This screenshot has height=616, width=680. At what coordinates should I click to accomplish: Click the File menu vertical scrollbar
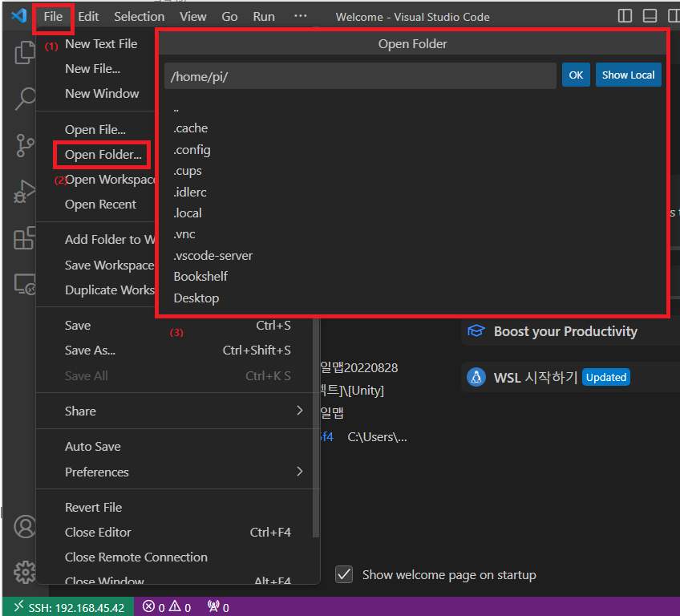point(316,428)
